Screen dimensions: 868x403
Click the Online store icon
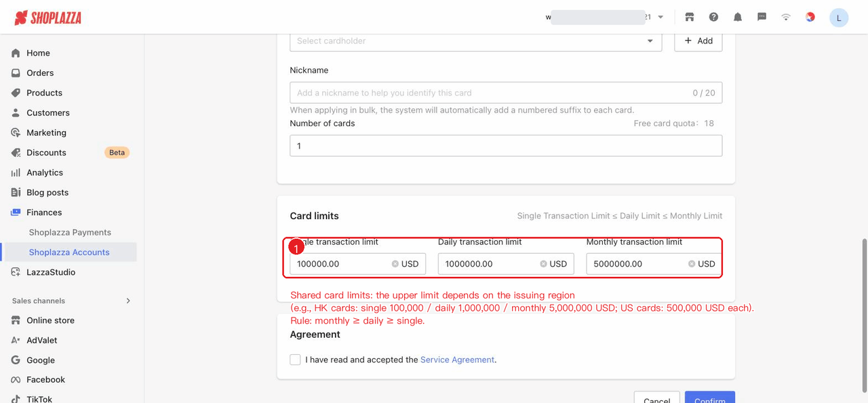[16, 320]
